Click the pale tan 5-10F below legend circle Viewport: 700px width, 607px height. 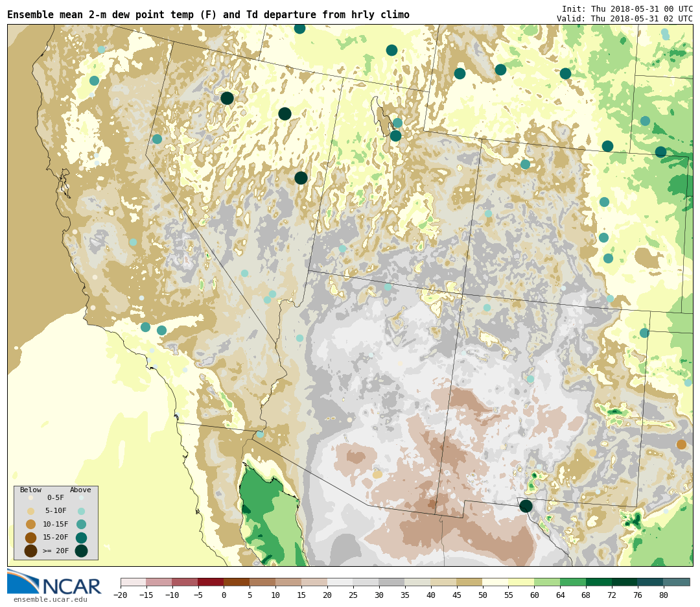[30, 511]
